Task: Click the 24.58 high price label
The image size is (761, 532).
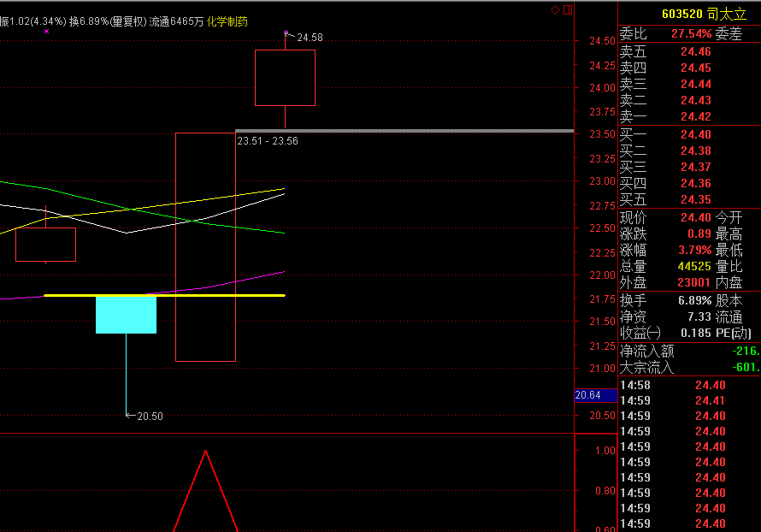Action: coord(310,38)
